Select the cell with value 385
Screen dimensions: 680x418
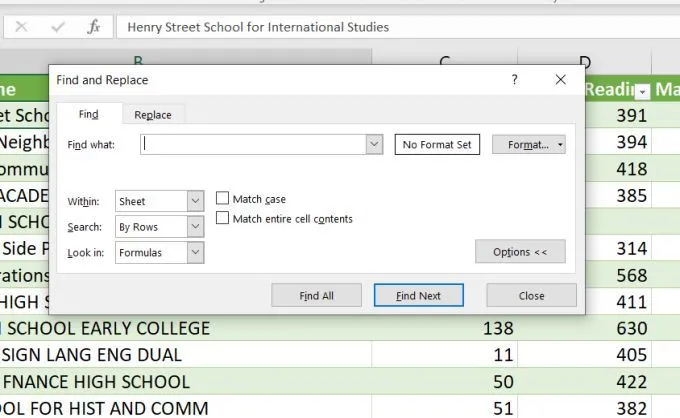click(618, 195)
